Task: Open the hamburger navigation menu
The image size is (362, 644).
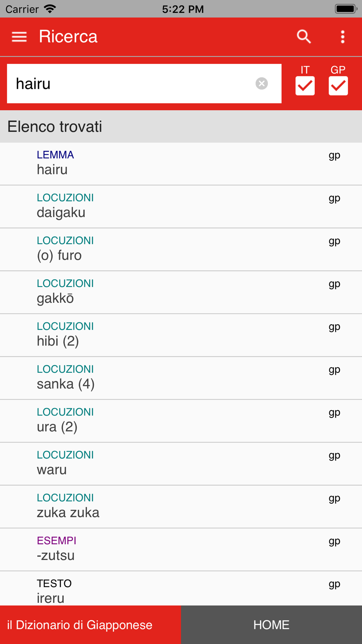Action: click(x=19, y=37)
